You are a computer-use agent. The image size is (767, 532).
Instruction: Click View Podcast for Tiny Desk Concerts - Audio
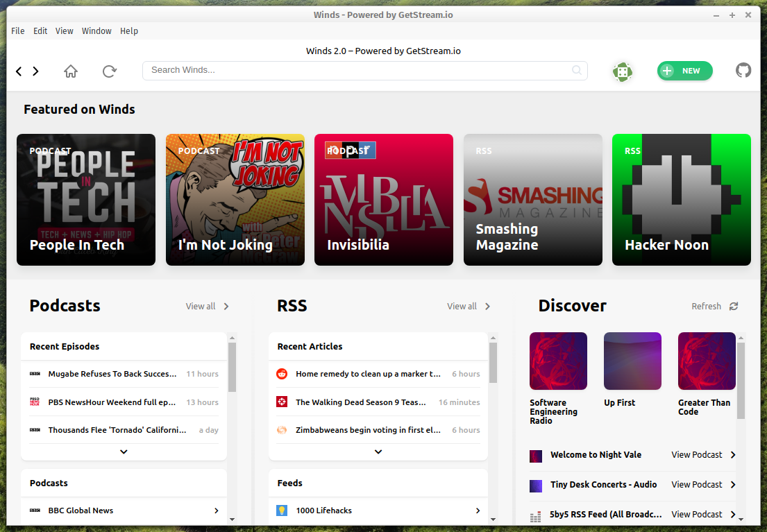coord(697,485)
